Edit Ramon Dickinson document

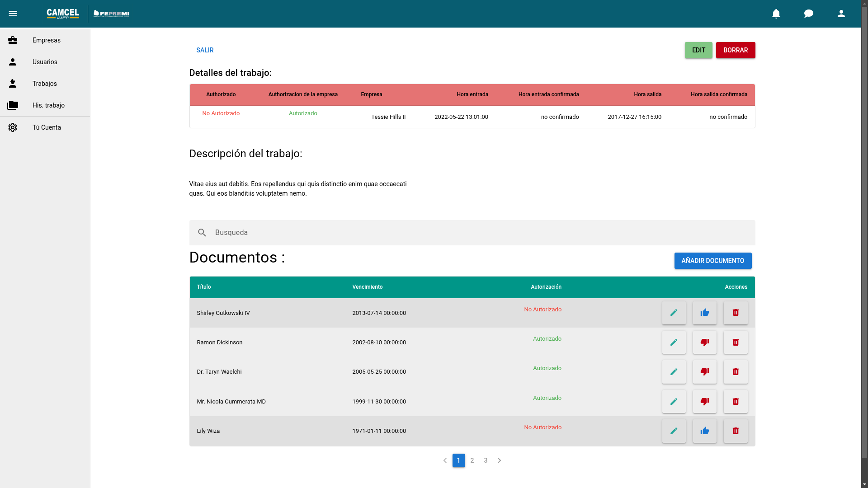(x=674, y=343)
